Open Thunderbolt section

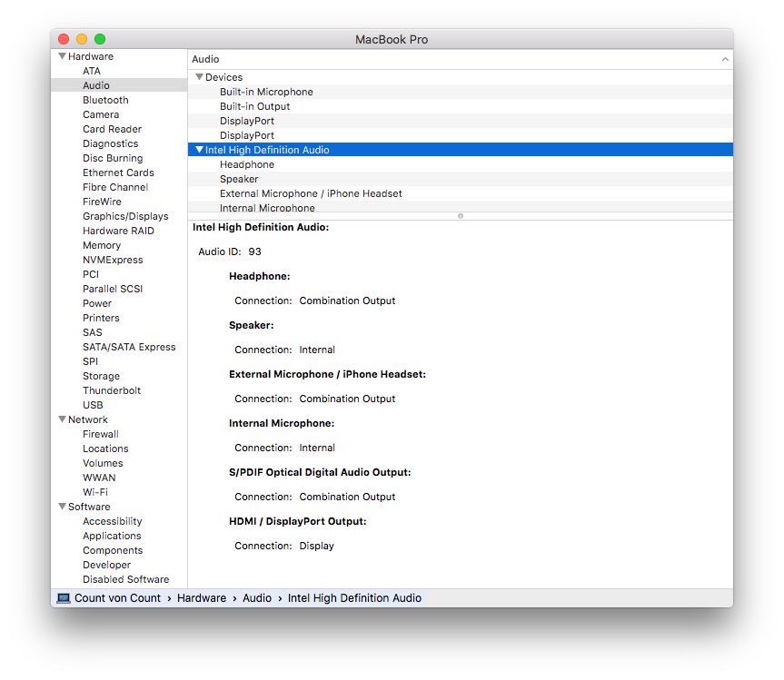point(112,390)
